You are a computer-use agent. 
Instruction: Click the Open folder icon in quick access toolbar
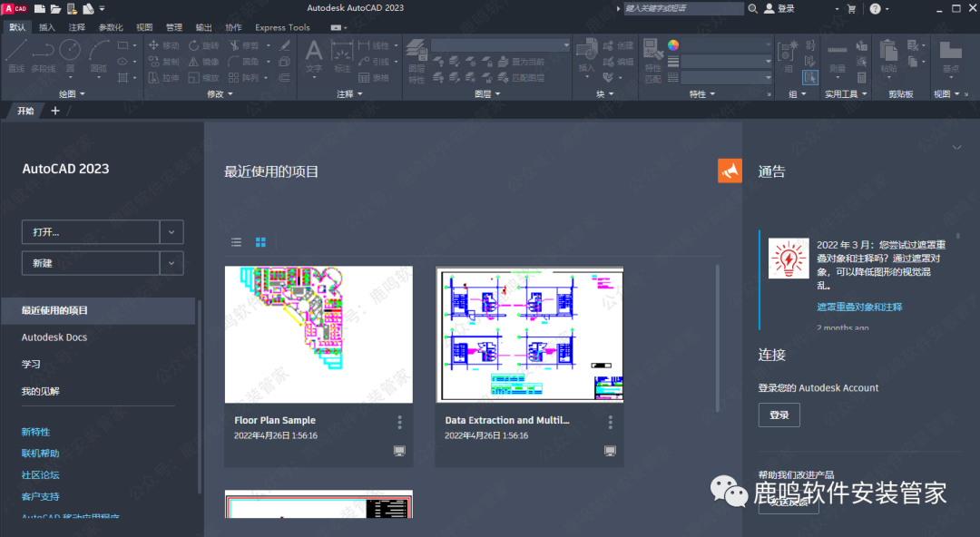(55, 9)
